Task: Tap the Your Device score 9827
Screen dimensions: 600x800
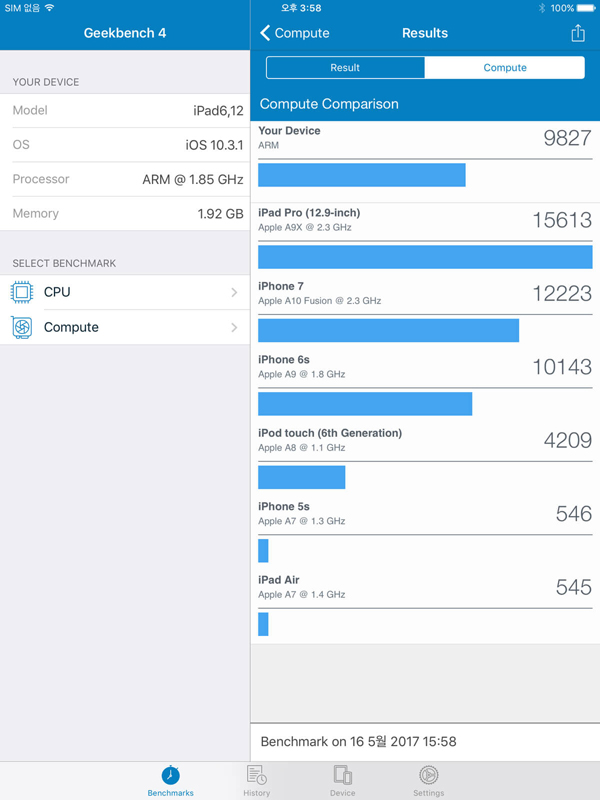Action: tap(567, 138)
